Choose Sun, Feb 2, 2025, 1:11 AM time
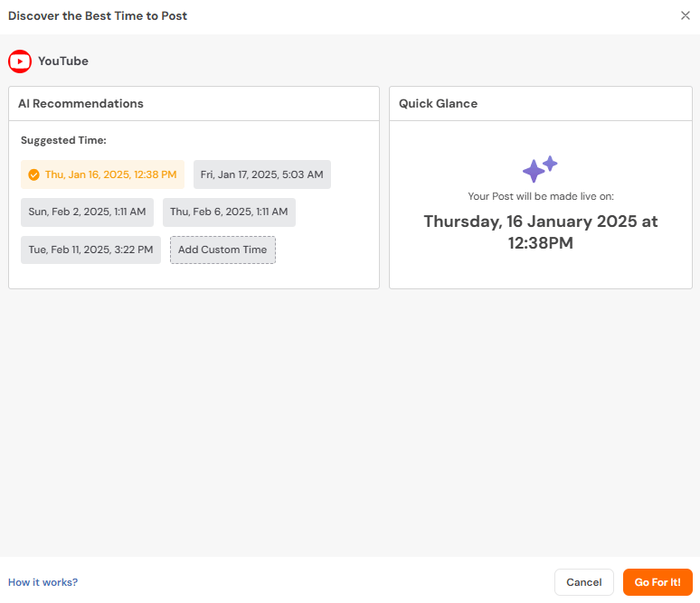 click(x=87, y=212)
